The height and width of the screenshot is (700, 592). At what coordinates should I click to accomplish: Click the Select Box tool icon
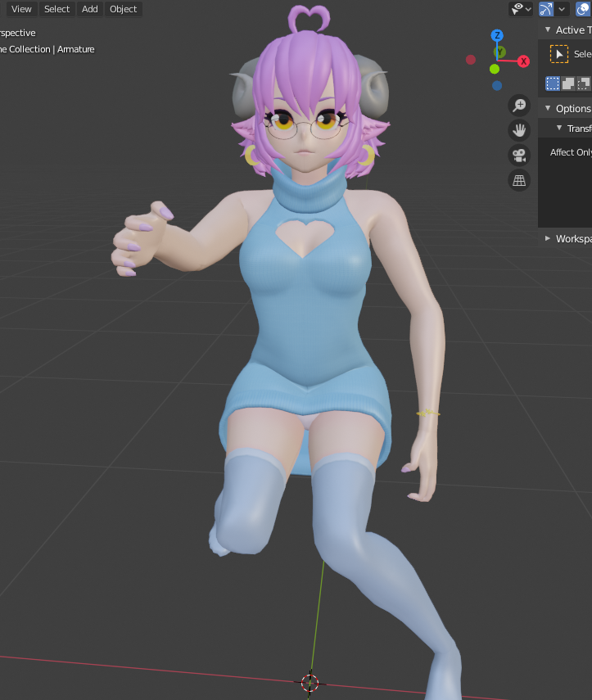(x=559, y=54)
